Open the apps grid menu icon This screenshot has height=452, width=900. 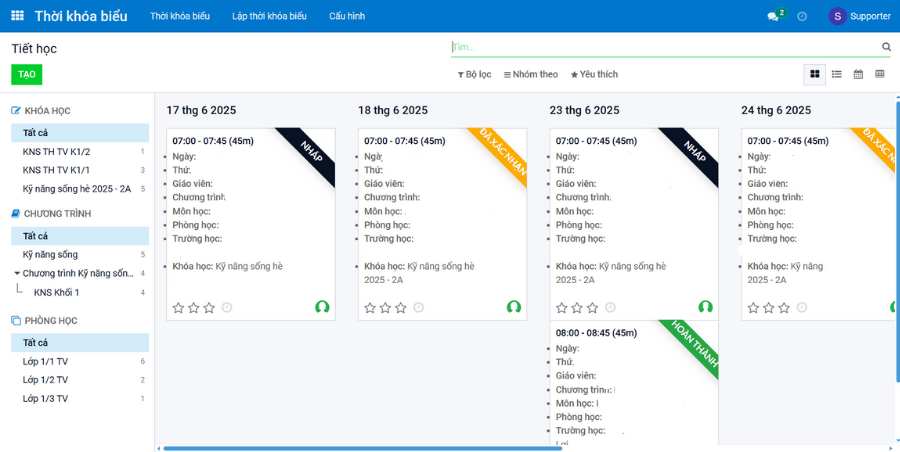pyautogui.click(x=17, y=16)
